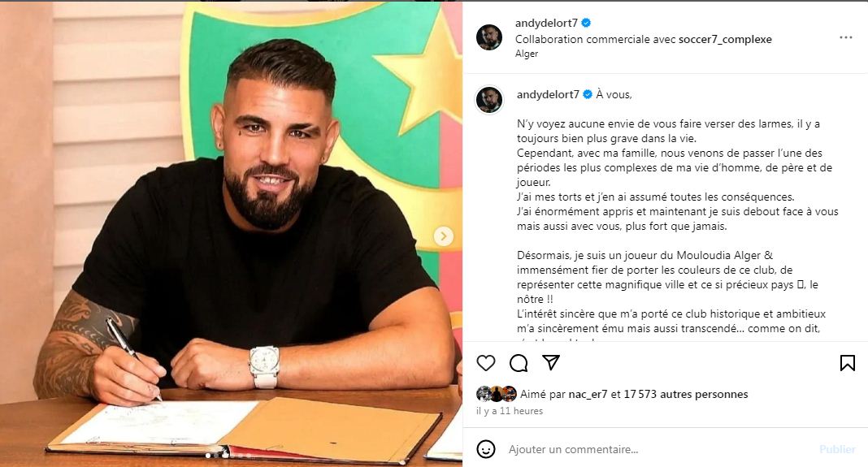Viewport: 868px width, 467px height.
Task: Save post with bookmark icon
Action: coord(847,363)
